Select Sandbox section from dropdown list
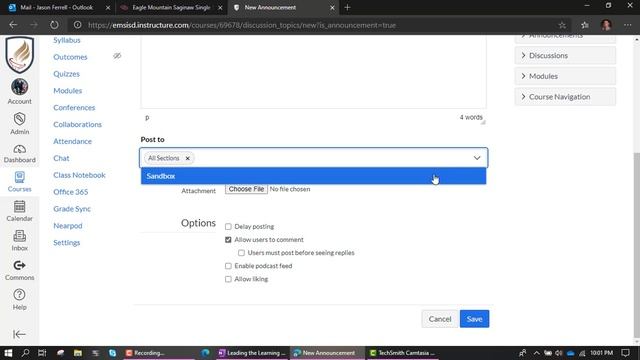 click(x=313, y=176)
